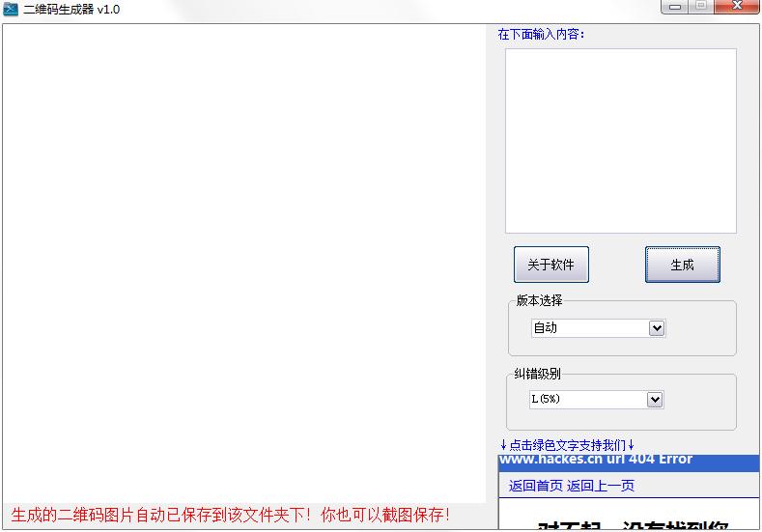Viewport: 762px width, 532px height.
Task: Click the 纠错级别 group label
Action: pyautogui.click(x=538, y=374)
